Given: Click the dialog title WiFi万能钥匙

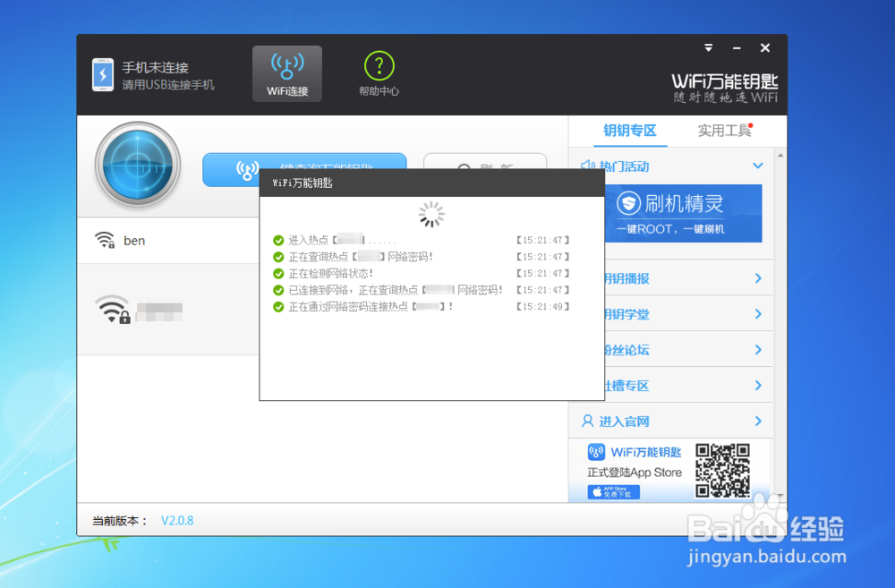Looking at the screenshot, I should (x=303, y=183).
